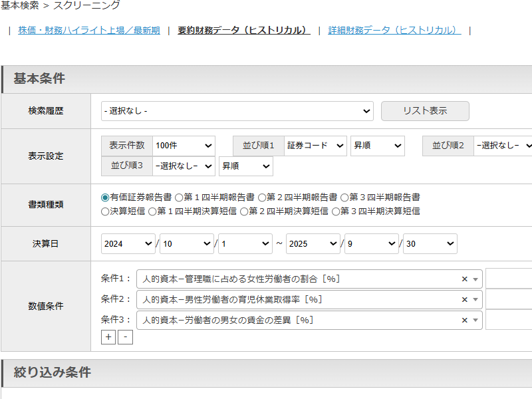Click the リスト表示 button

[x=425, y=111]
